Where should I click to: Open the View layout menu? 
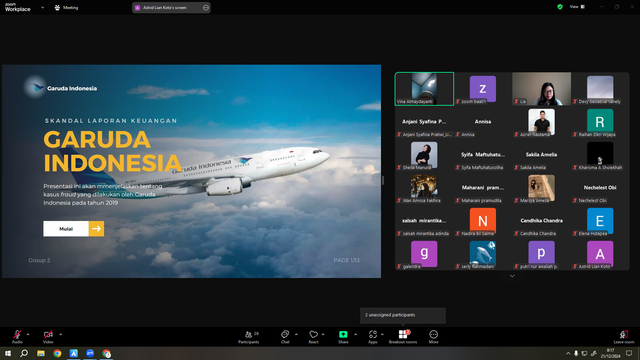577,7
